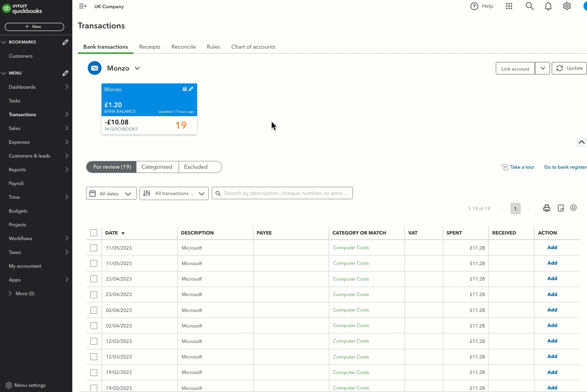Sort by the Date column arrow
Image resolution: width=587 pixels, height=392 pixels.
click(123, 233)
